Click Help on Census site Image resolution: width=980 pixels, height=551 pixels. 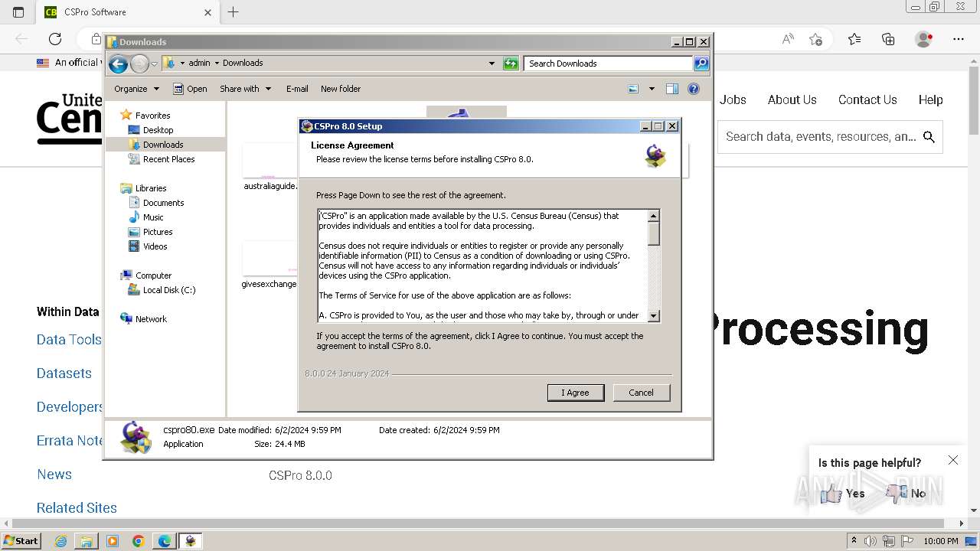[x=930, y=99]
